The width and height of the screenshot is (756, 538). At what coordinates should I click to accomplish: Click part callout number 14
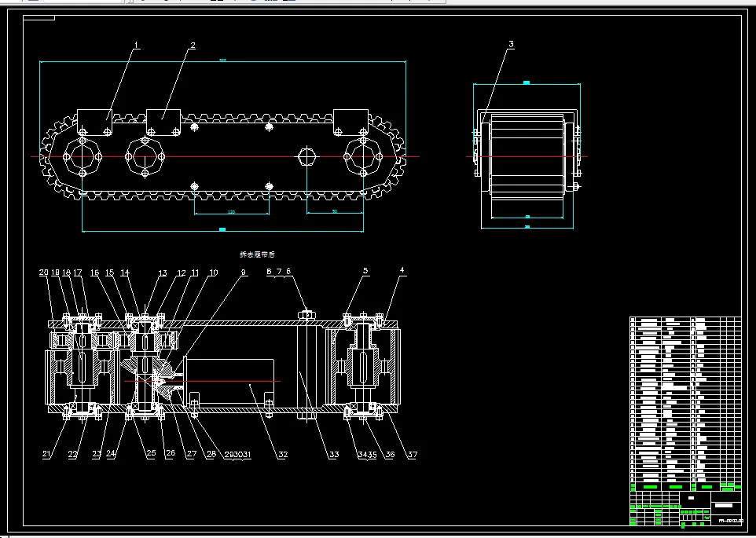coord(125,273)
